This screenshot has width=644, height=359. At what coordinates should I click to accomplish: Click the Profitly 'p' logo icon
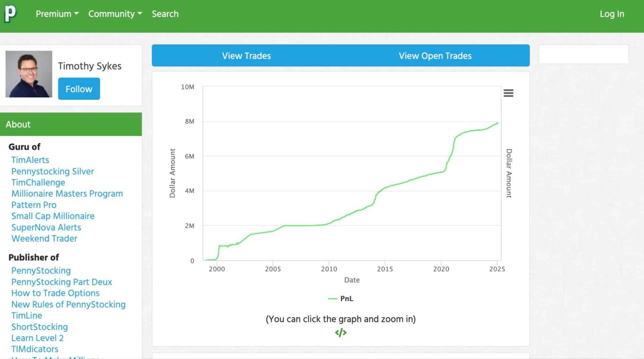(x=10, y=14)
